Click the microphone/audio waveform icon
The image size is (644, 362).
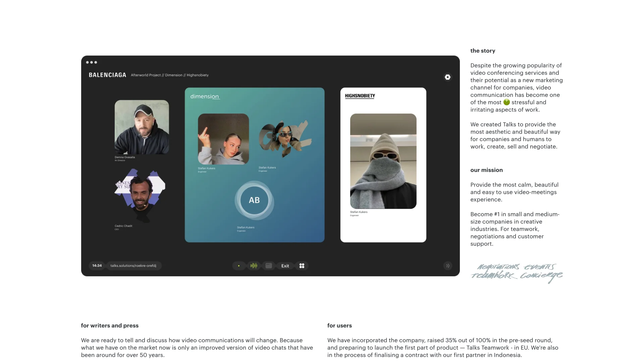254,266
